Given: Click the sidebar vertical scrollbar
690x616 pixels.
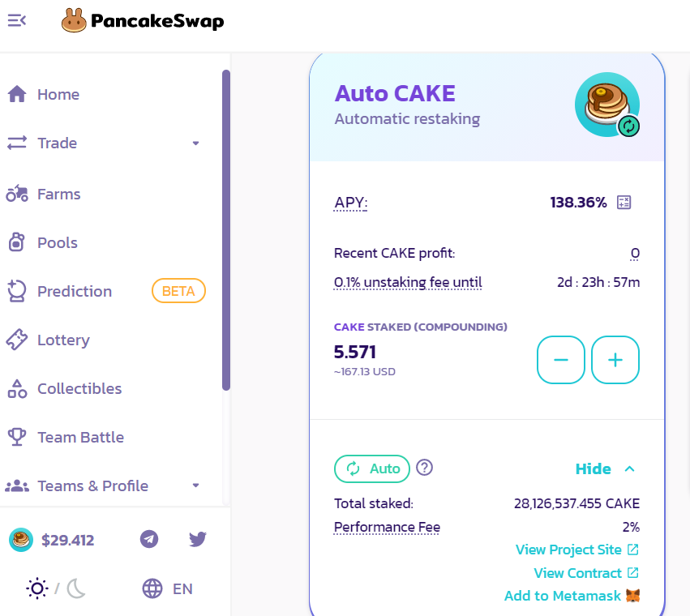Looking at the screenshot, I should [226, 230].
